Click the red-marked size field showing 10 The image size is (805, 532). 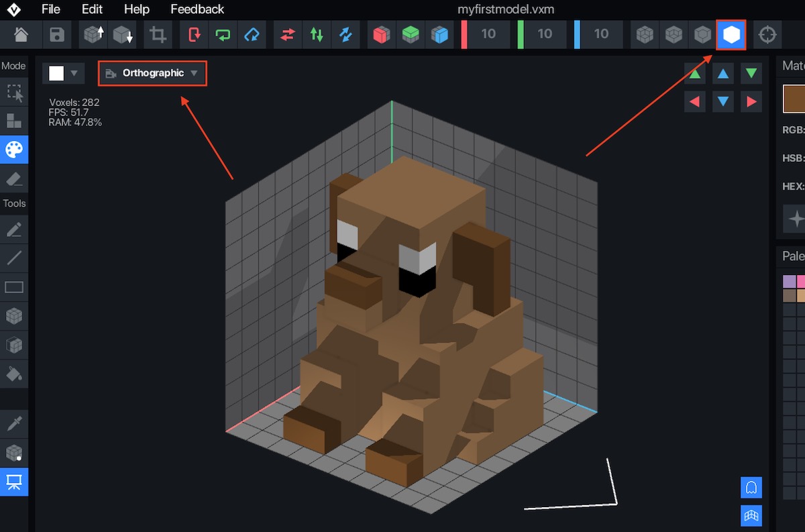[x=488, y=34]
